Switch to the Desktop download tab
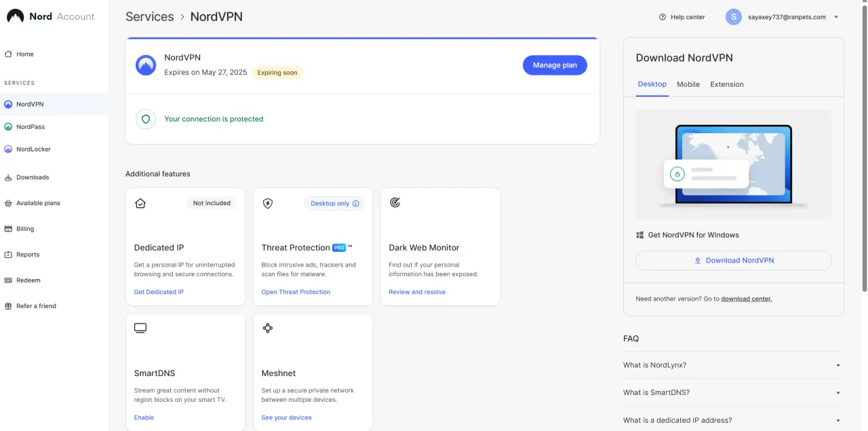The height and width of the screenshot is (431, 868). 652,84
